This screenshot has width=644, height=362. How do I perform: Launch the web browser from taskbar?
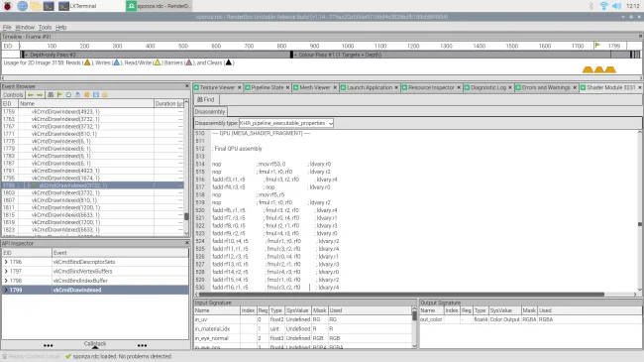click(x=22, y=6)
